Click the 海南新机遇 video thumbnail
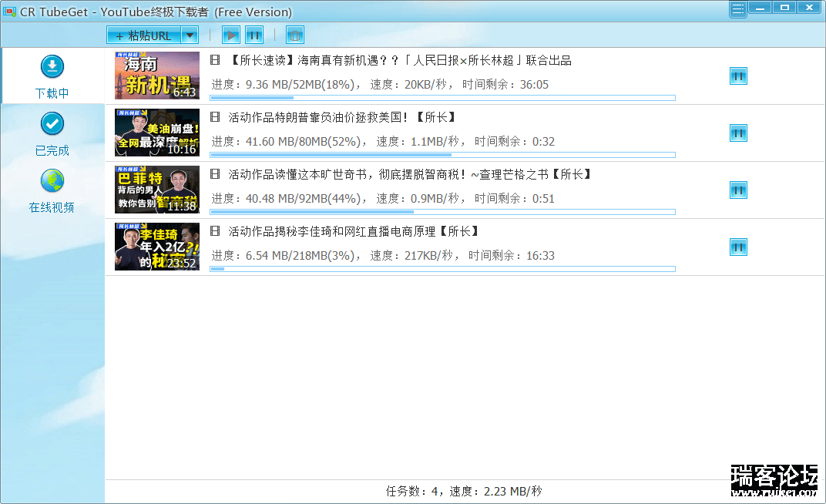826x504 pixels. point(157,76)
